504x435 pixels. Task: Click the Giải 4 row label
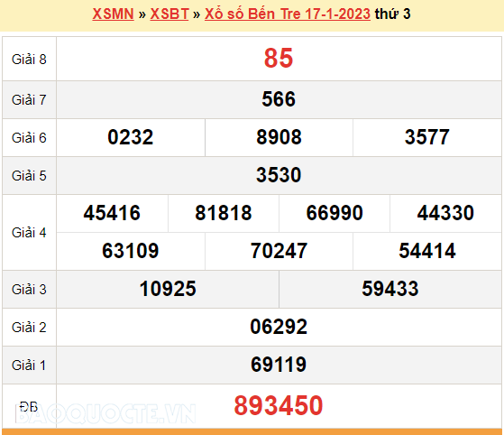click(x=29, y=232)
